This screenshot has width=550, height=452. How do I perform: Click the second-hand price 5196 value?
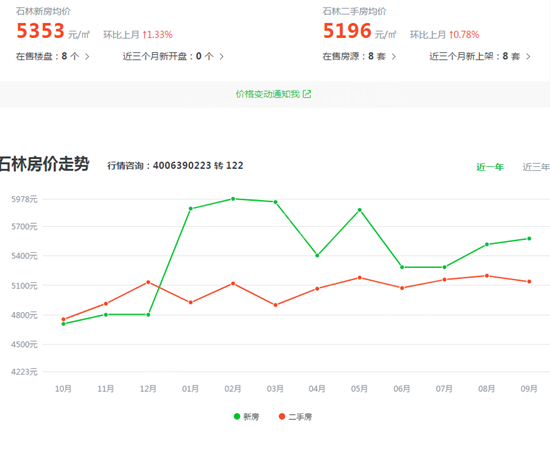(x=347, y=31)
